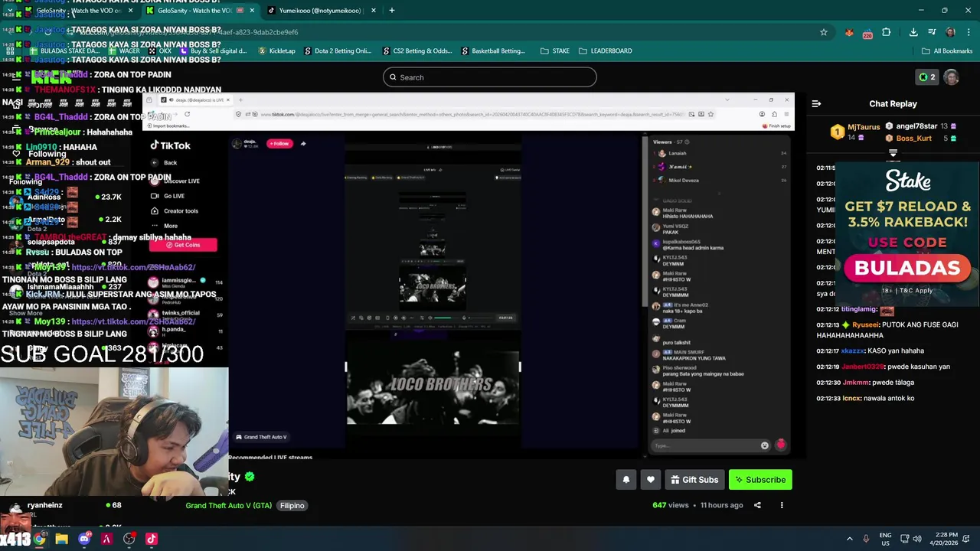This screenshot has width=980, height=551.
Task: Click Back in the TikTok sidebar
Action: tap(165, 162)
